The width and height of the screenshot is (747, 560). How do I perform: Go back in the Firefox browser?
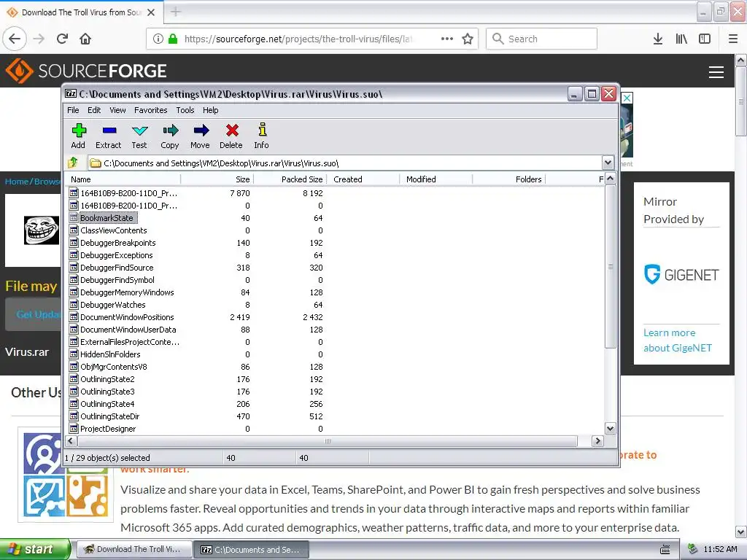[x=15, y=39]
